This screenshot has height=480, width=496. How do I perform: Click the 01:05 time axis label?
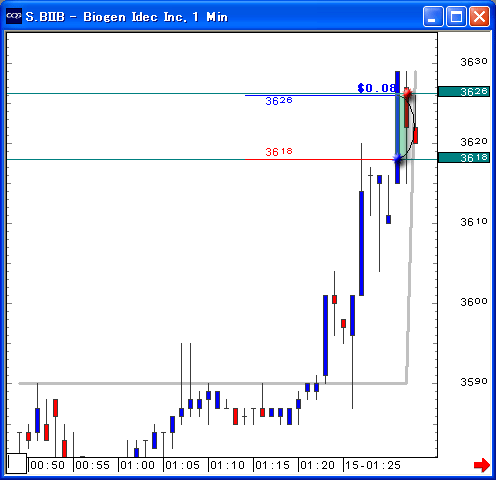click(182, 465)
